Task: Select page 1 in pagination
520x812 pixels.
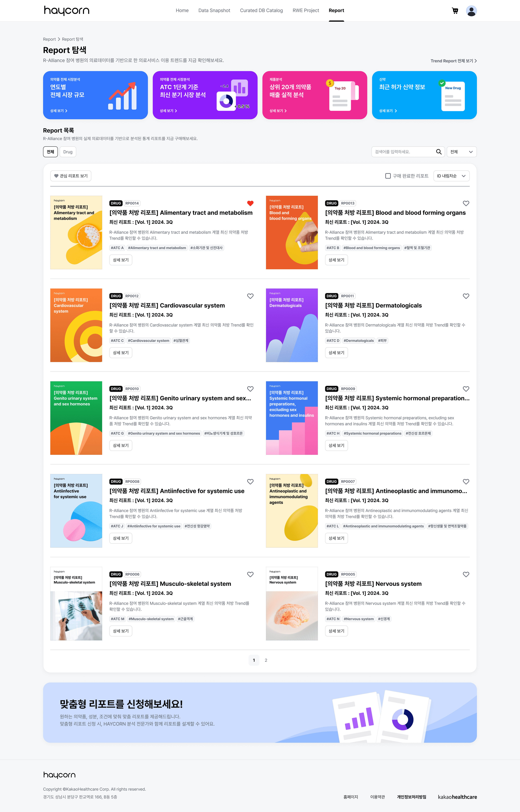Action: tap(254, 660)
